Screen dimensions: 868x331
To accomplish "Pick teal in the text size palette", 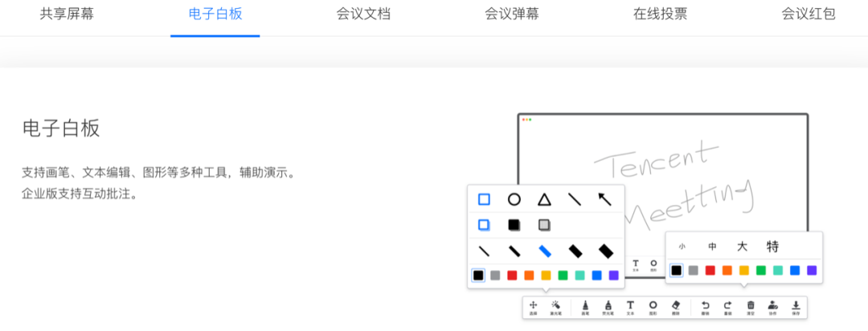I will 778,271.
